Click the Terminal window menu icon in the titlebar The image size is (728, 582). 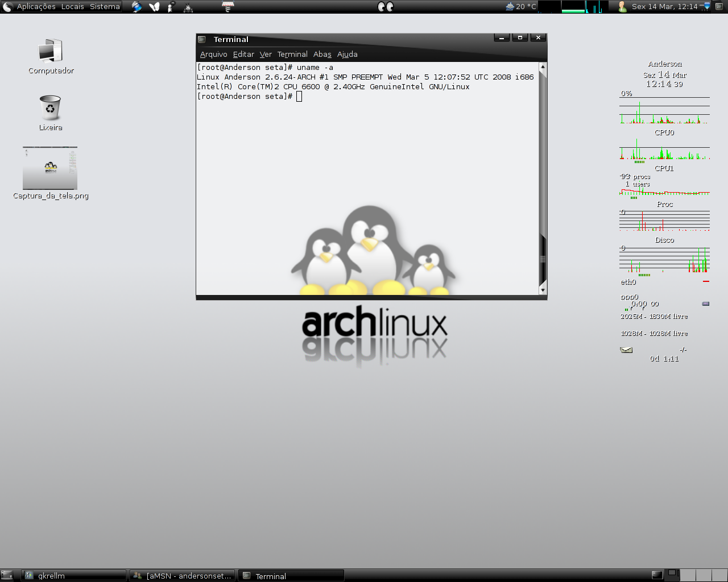point(201,39)
